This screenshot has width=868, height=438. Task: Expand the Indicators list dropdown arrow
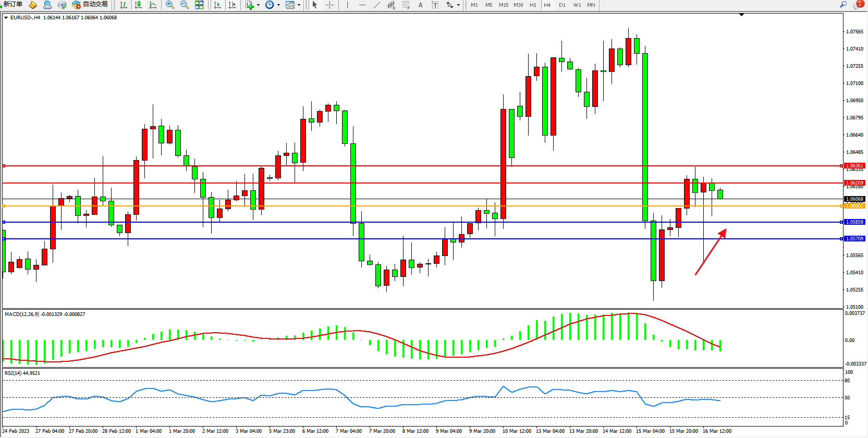point(258,5)
